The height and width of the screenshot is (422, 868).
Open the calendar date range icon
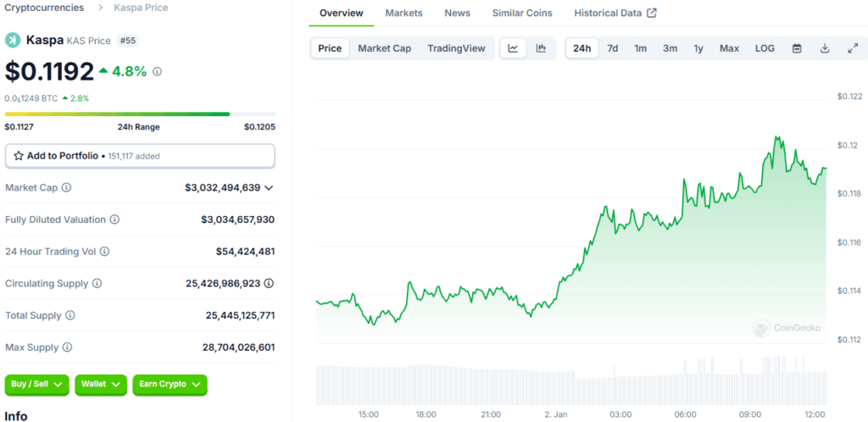click(797, 48)
